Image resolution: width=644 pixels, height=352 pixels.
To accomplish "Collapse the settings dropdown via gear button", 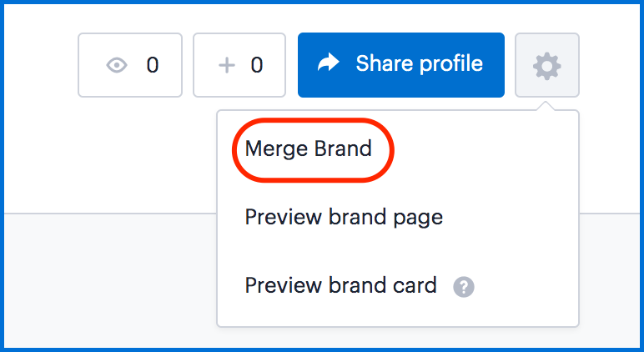I will tap(547, 65).
